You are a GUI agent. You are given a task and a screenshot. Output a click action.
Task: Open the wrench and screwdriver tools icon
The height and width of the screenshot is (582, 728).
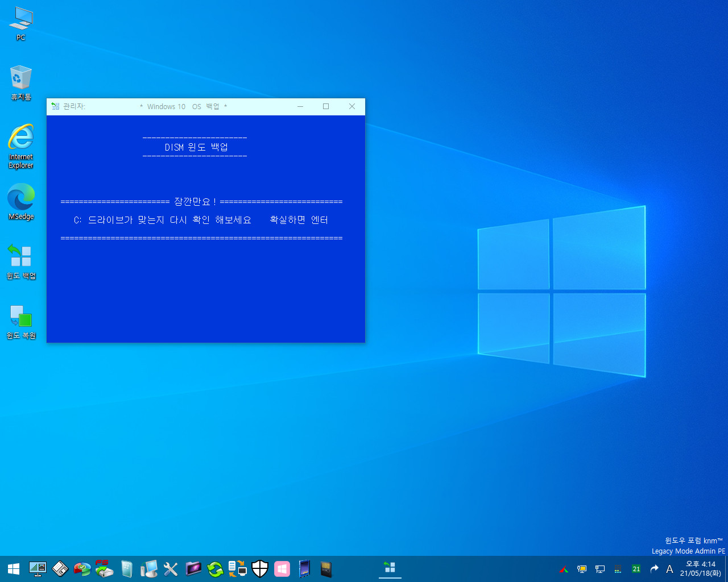tap(171, 569)
